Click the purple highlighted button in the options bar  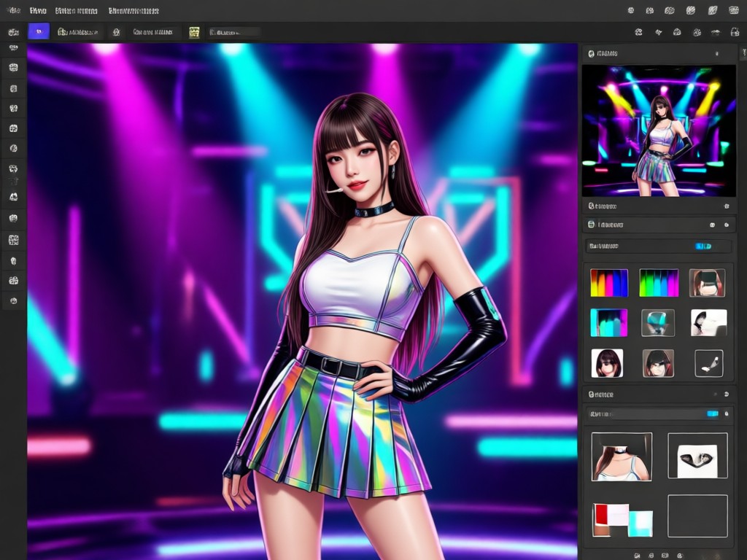(39, 31)
